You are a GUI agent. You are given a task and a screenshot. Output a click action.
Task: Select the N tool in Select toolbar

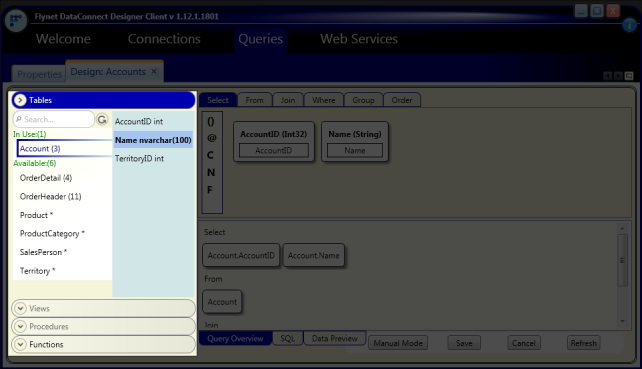coord(211,172)
